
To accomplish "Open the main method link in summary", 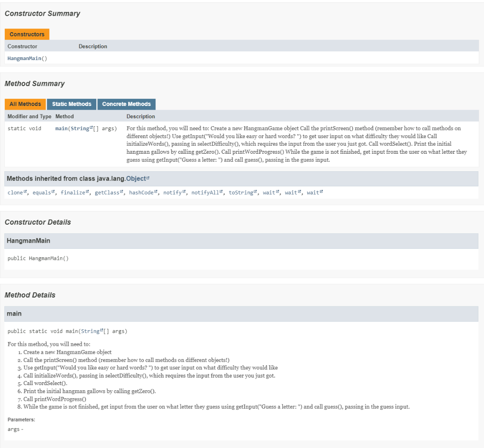I will (x=61, y=129).
